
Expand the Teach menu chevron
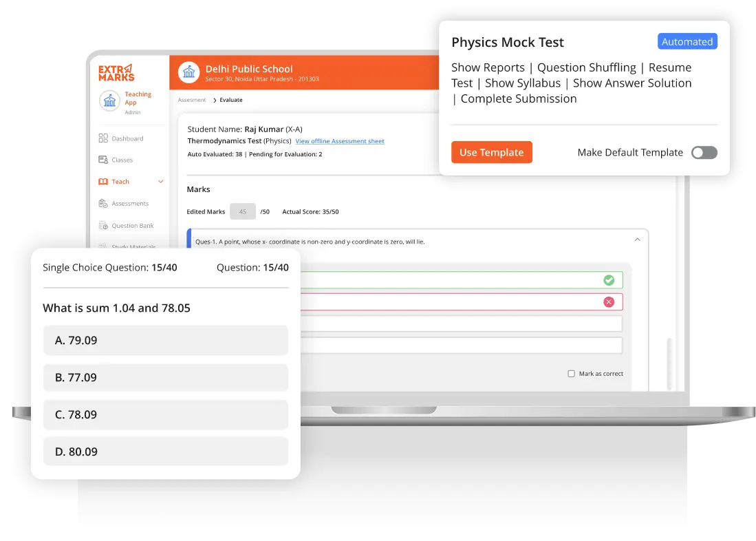pos(161,182)
